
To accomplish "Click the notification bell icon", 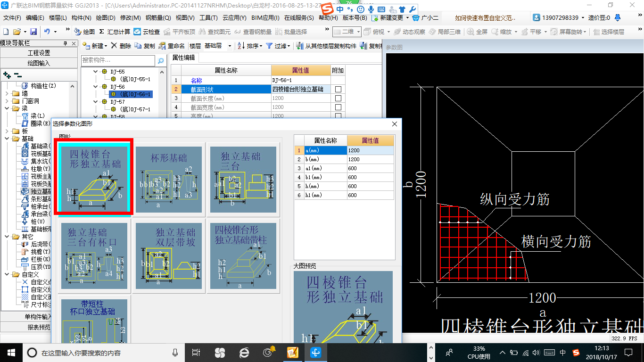I will tap(618, 17).
